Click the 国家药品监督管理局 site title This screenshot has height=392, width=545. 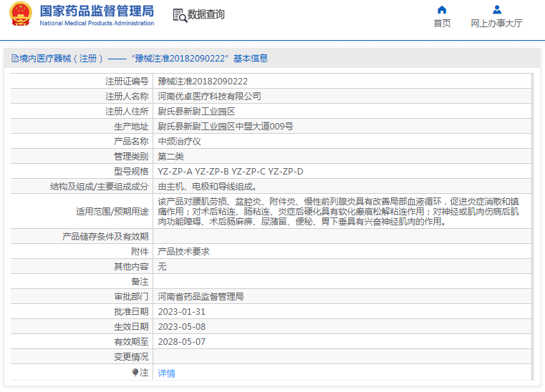97,11
